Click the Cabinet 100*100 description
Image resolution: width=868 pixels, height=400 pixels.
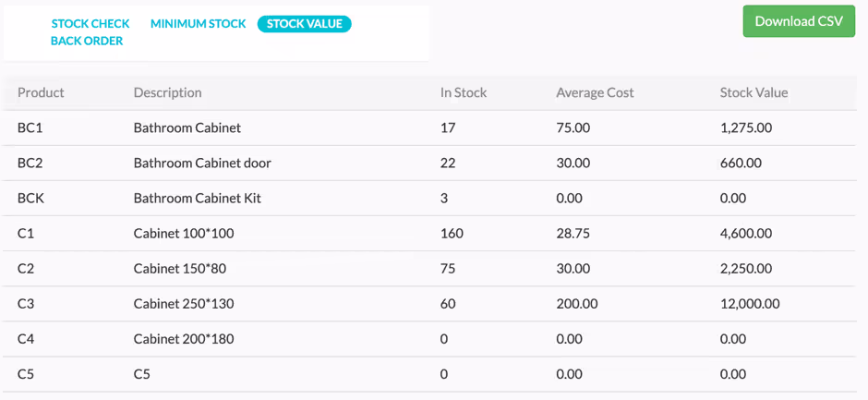184,234
